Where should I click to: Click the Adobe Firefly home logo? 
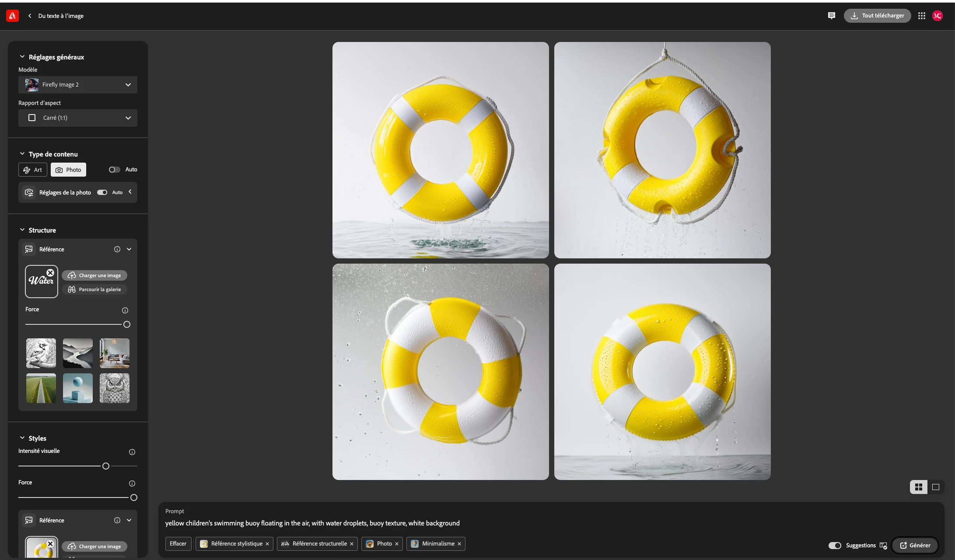point(12,16)
